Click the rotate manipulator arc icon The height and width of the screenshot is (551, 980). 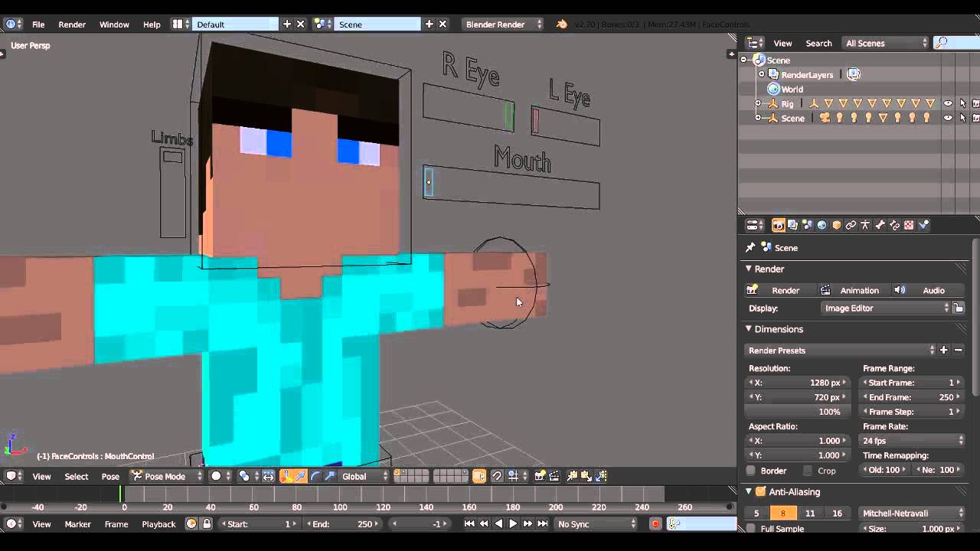click(x=315, y=476)
